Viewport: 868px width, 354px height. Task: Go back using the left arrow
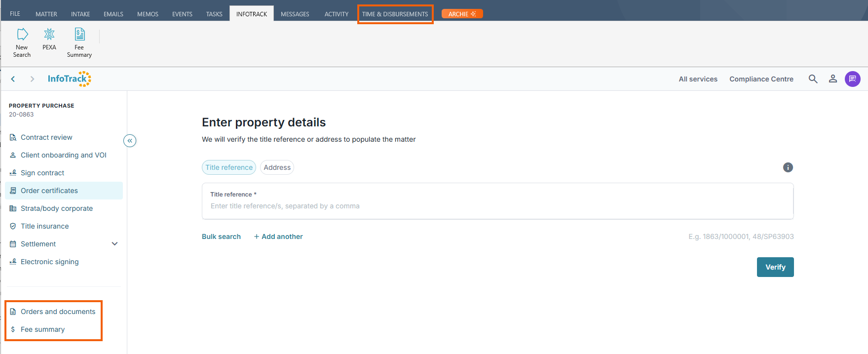pos(13,79)
